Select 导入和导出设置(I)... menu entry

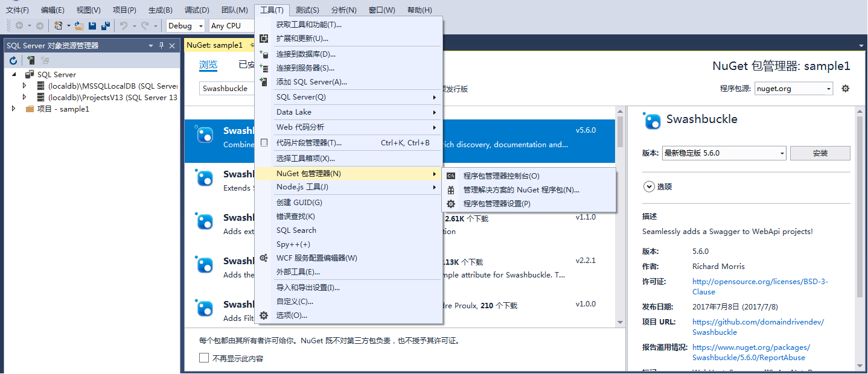pos(349,288)
